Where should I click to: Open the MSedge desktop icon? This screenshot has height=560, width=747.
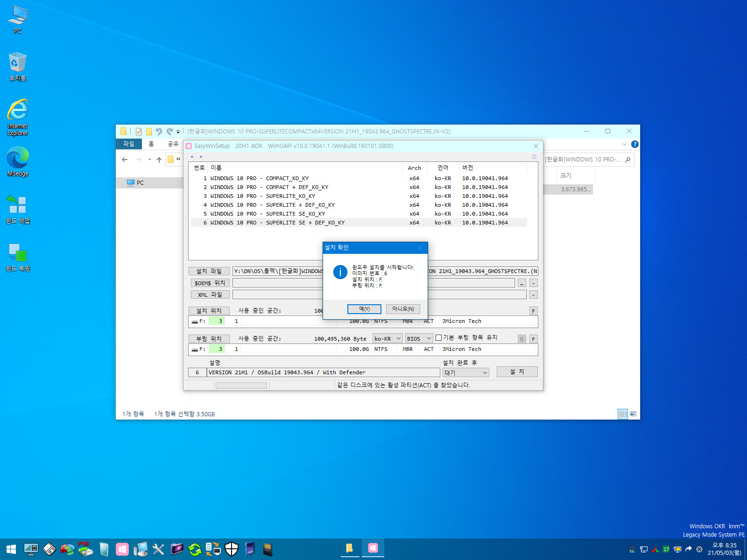tap(18, 161)
